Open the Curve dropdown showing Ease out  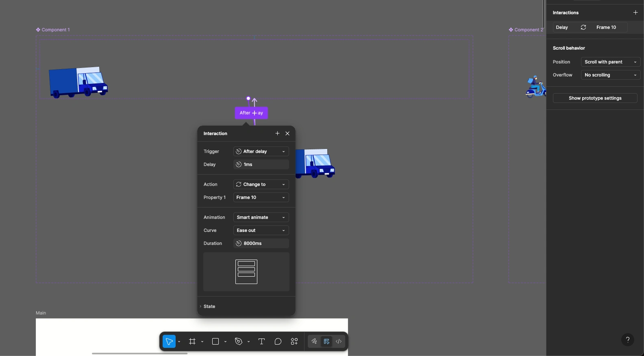(261, 230)
